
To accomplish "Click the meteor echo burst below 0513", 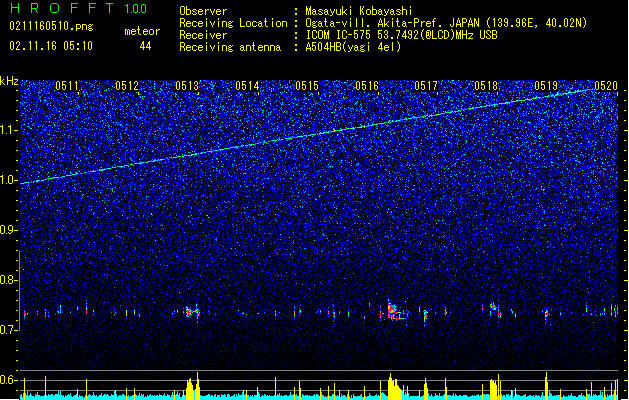I will [193, 312].
